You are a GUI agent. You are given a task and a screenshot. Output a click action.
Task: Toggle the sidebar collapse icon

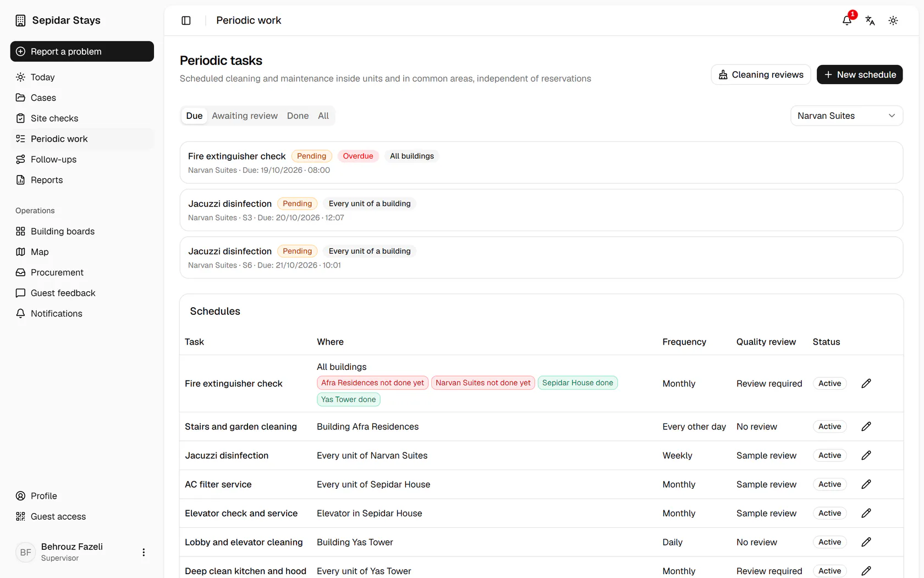[x=186, y=20]
